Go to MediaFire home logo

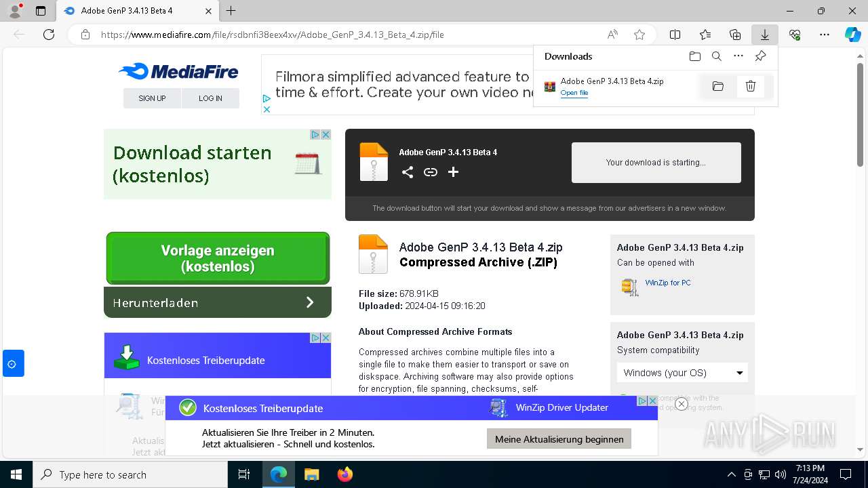(x=178, y=71)
